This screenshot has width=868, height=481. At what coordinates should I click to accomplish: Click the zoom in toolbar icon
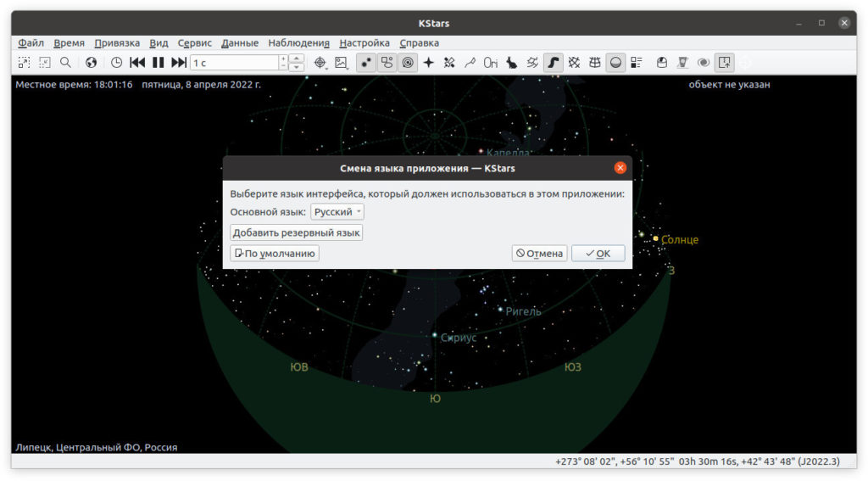24,63
